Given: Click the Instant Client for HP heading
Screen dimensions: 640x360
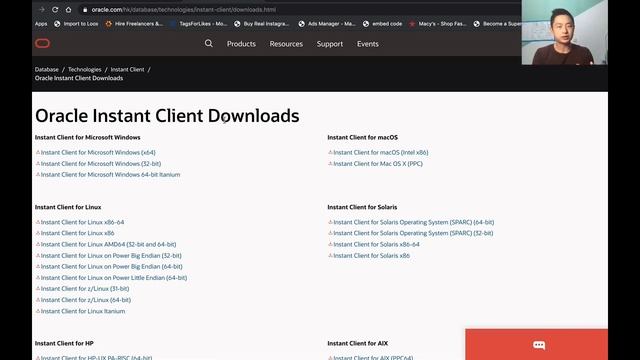Looking at the screenshot, I should click(64, 343).
